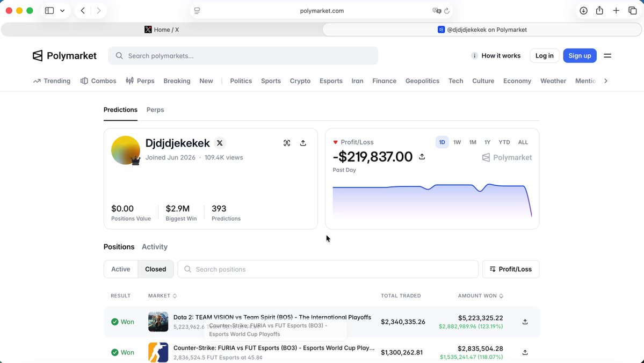Click the Sign up button
The height and width of the screenshot is (363, 644).
pyautogui.click(x=580, y=56)
